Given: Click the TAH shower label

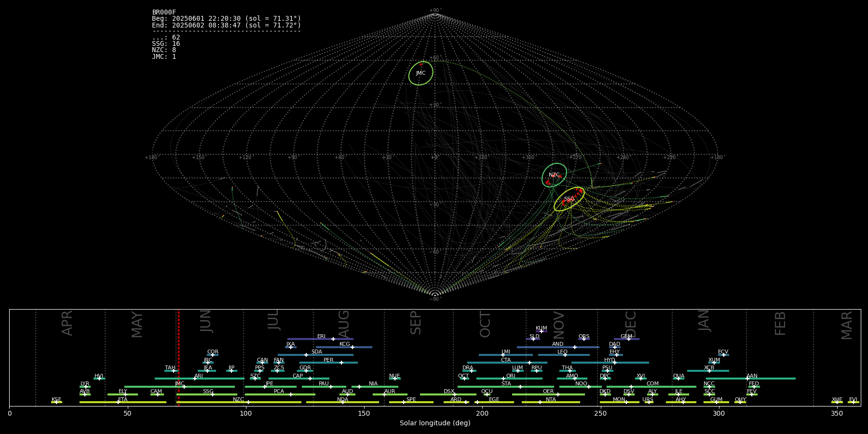Looking at the screenshot, I should (170, 368).
